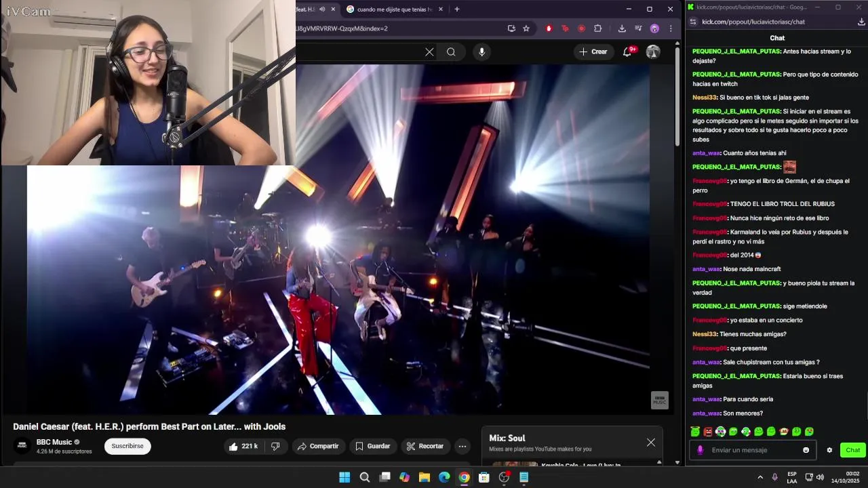This screenshot has height=488, width=868.
Task: Like the video showing 221 k
Action: pos(243,446)
